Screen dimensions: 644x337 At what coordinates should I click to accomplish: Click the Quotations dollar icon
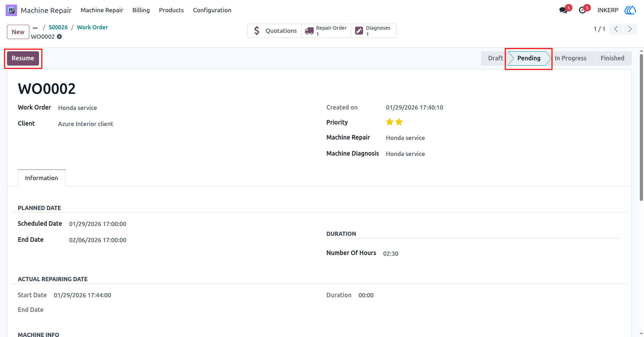click(257, 31)
